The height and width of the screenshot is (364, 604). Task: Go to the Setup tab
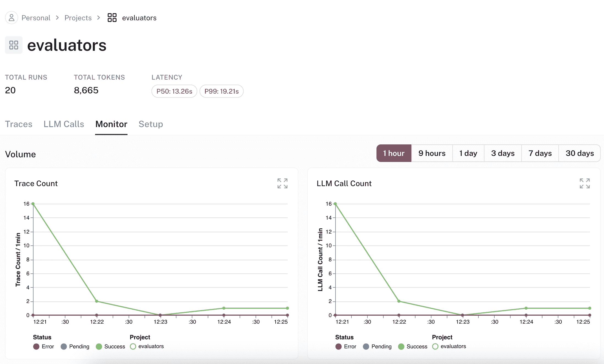pos(151,124)
